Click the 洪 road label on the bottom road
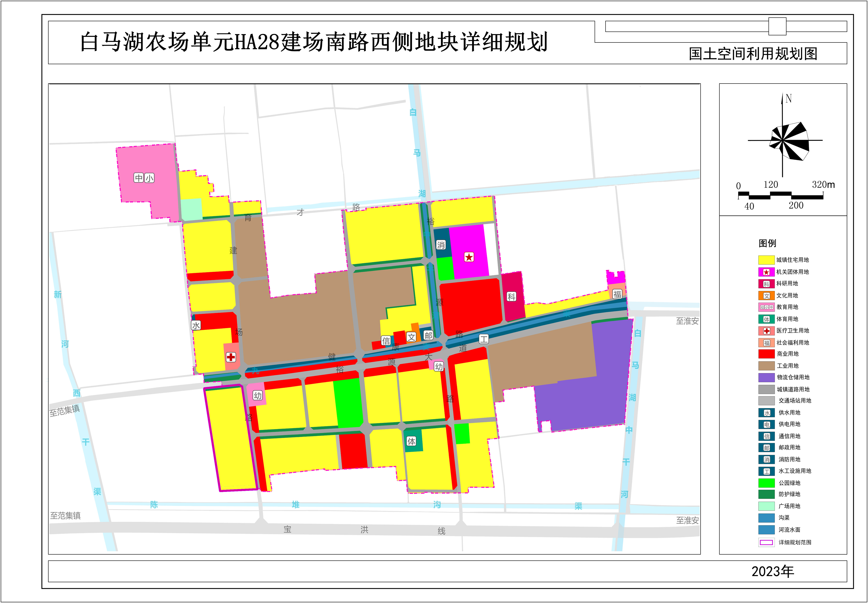The height and width of the screenshot is (603, 868). click(364, 530)
